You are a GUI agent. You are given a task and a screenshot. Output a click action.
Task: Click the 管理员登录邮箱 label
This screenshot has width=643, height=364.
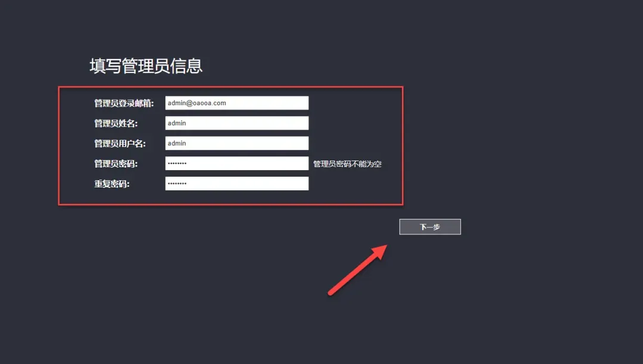click(x=124, y=103)
